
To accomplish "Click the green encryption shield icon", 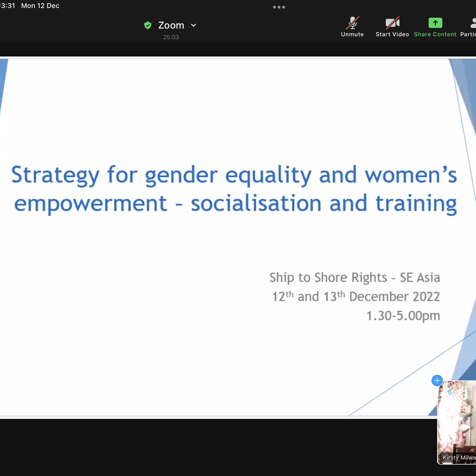I will coord(148,25).
